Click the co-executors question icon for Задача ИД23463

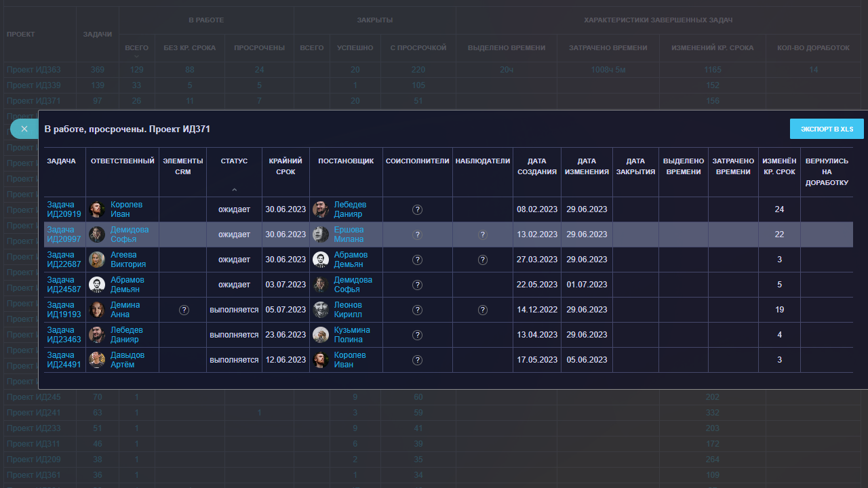pos(418,335)
